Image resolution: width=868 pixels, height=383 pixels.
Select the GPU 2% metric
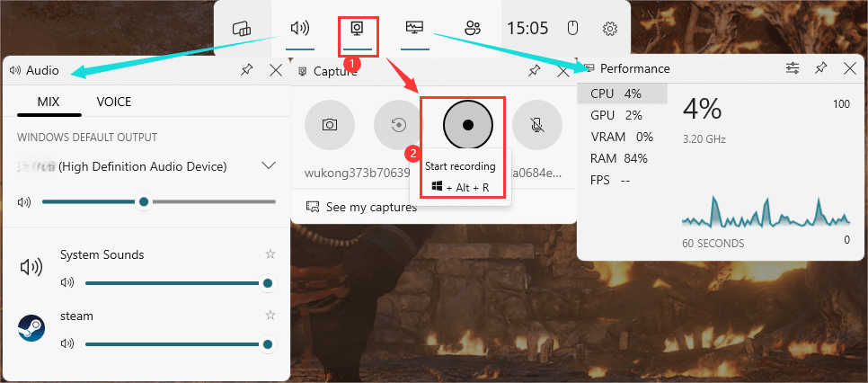(622, 115)
